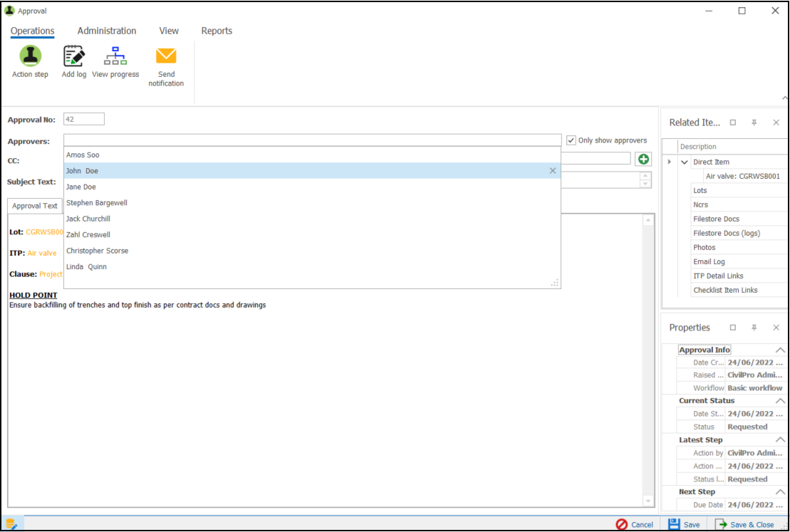This screenshot has height=532, width=790.
Task: Click the Description column header
Action: tap(698, 147)
